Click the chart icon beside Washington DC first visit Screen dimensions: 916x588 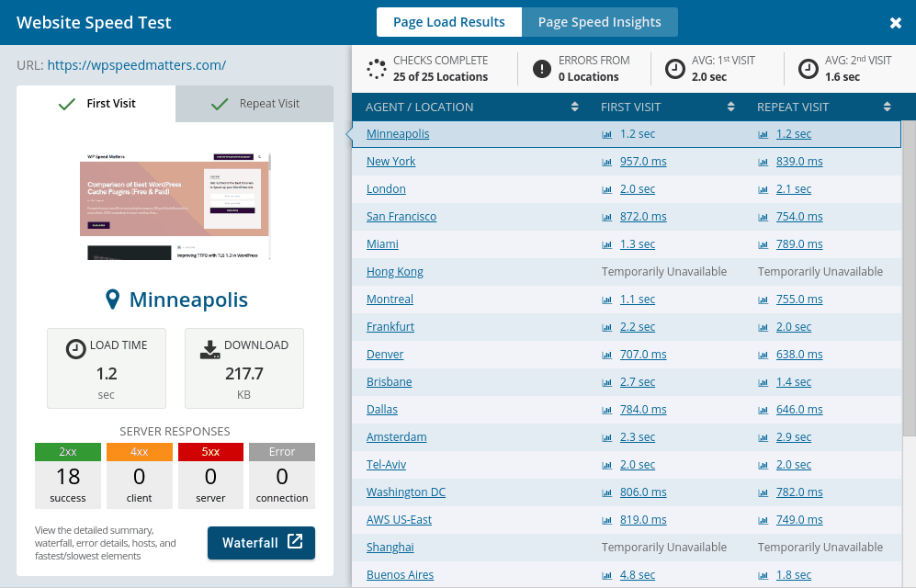click(607, 492)
